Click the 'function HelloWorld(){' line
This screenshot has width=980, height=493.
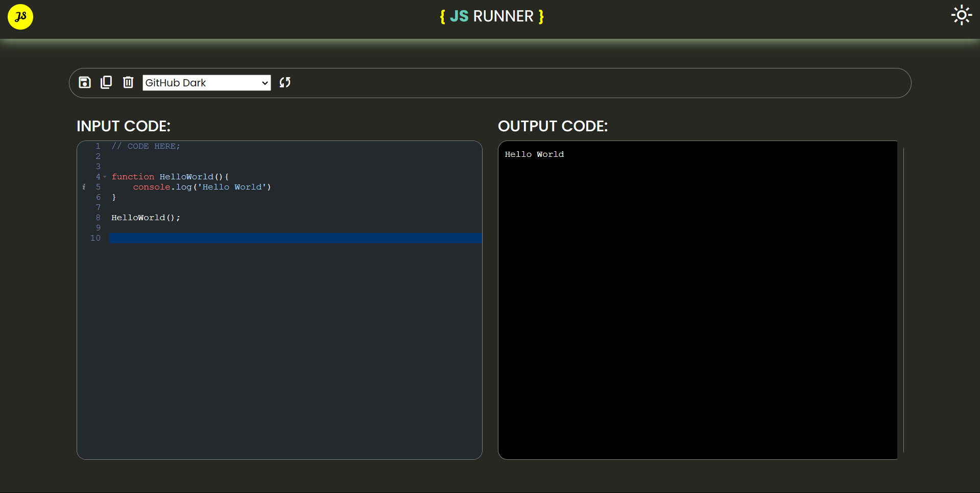point(170,177)
